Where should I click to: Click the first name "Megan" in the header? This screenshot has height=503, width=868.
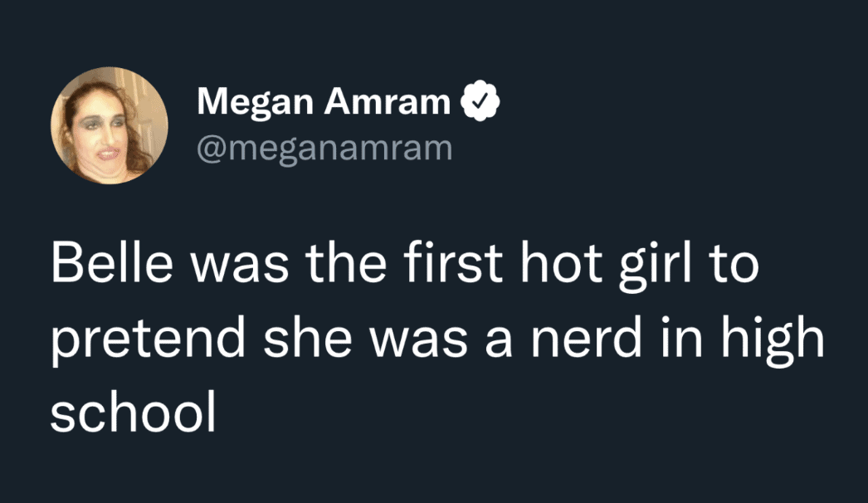pos(255,103)
